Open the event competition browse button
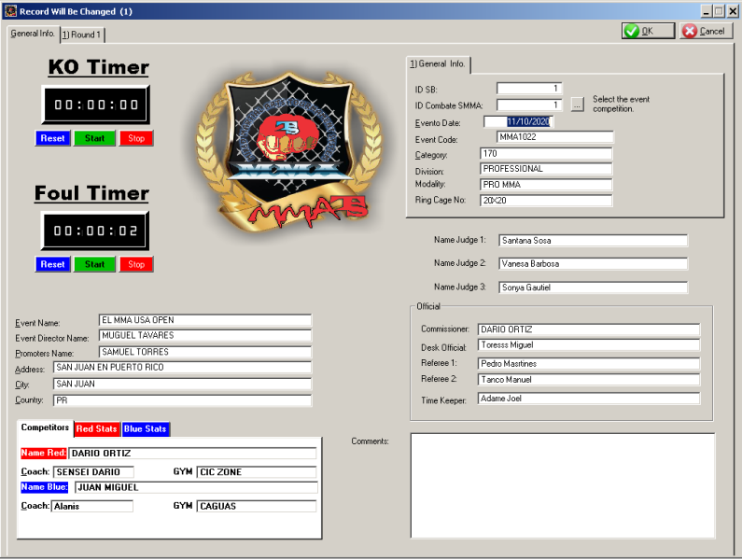Image resolution: width=742 pixels, height=560 pixels. coord(577,105)
